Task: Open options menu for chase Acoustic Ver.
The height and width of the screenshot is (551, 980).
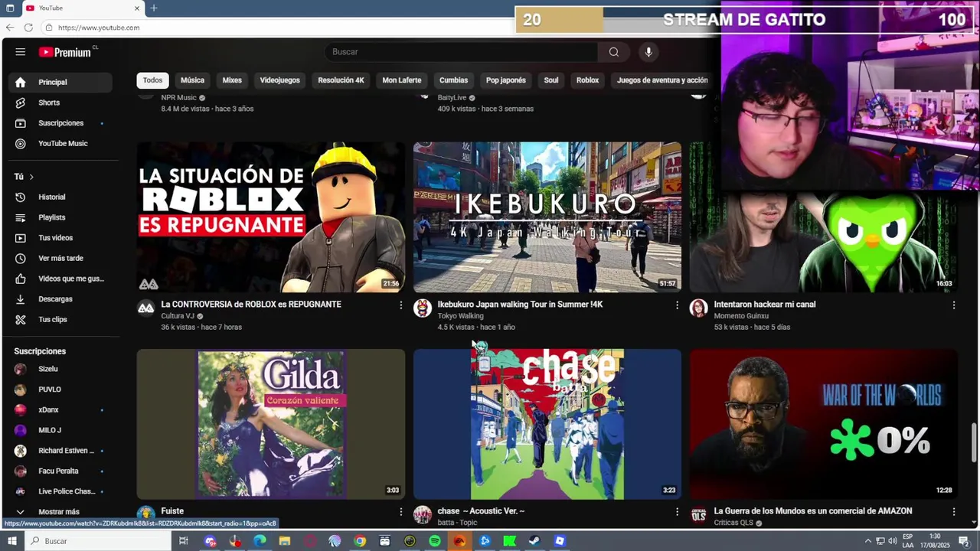Action: coord(677,511)
